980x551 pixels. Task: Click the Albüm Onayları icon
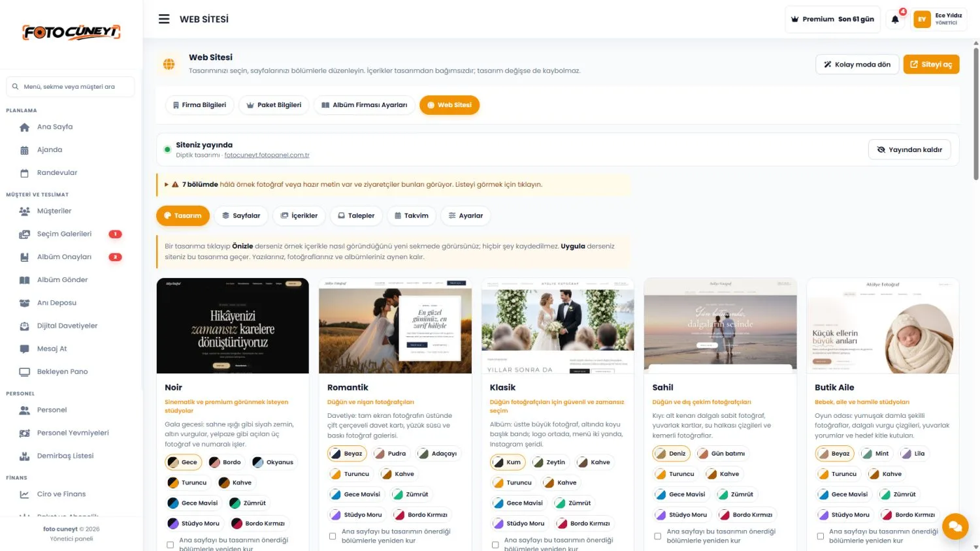click(24, 257)
